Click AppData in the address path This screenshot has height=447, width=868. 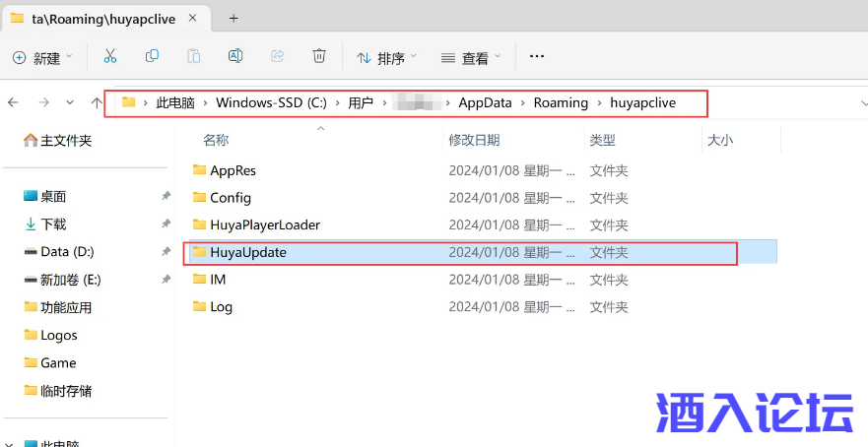pyautogui.click(x=485, y=102)
